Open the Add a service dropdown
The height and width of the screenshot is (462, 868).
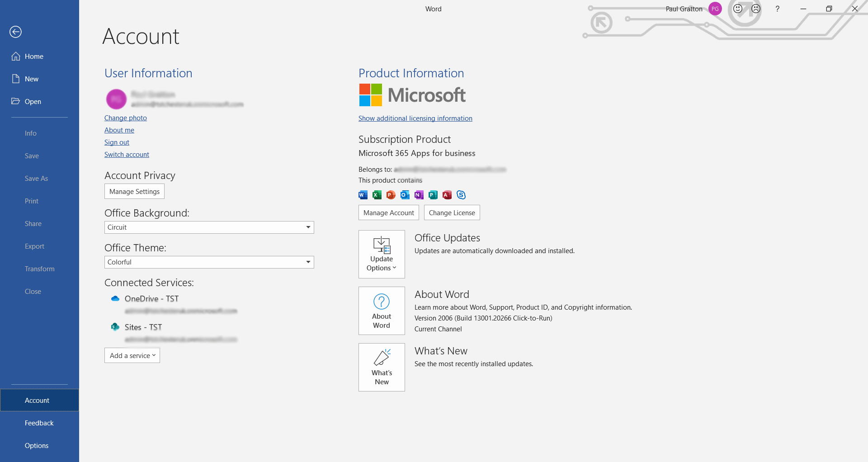click(x=132, y=355)
